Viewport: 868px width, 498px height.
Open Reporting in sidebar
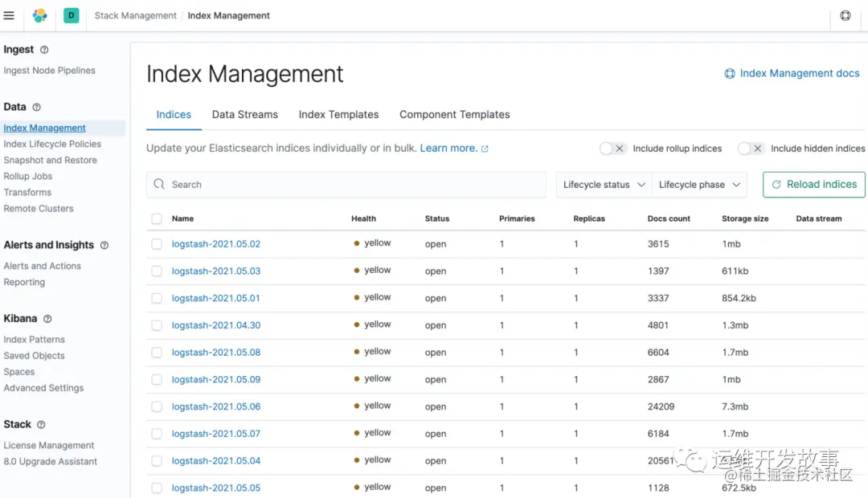click(24, 282)
